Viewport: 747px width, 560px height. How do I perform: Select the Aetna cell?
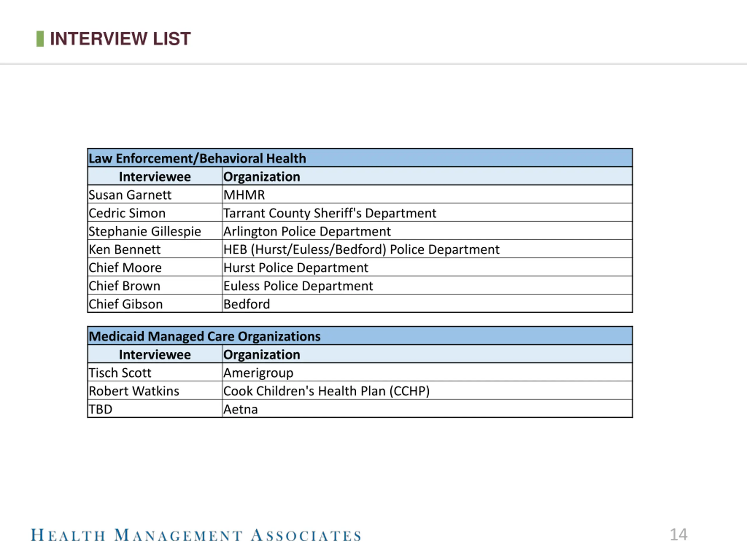427,409
